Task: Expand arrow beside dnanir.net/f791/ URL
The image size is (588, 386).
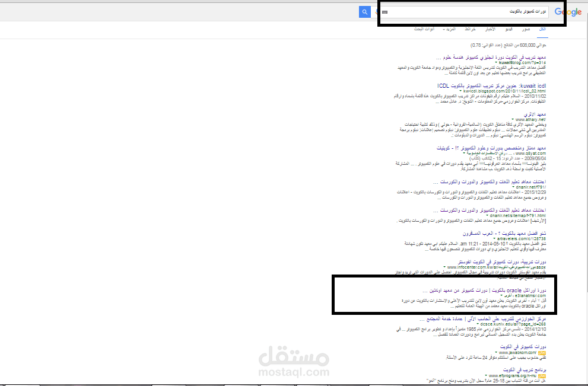Action: click(513, 187)
